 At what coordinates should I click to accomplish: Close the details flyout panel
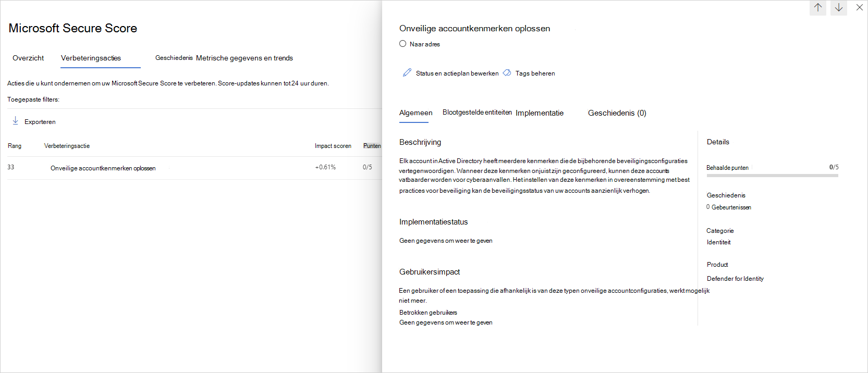(x=860, y=7)
